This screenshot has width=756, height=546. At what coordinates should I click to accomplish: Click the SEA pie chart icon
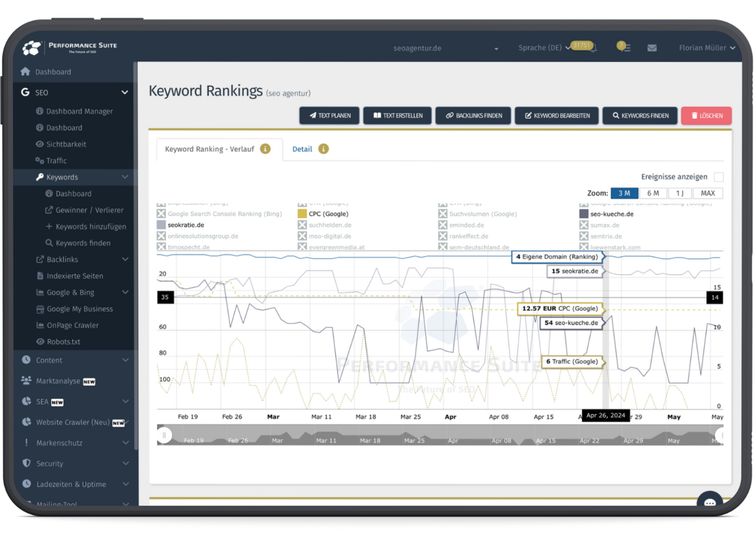click(x=25, y=401)
